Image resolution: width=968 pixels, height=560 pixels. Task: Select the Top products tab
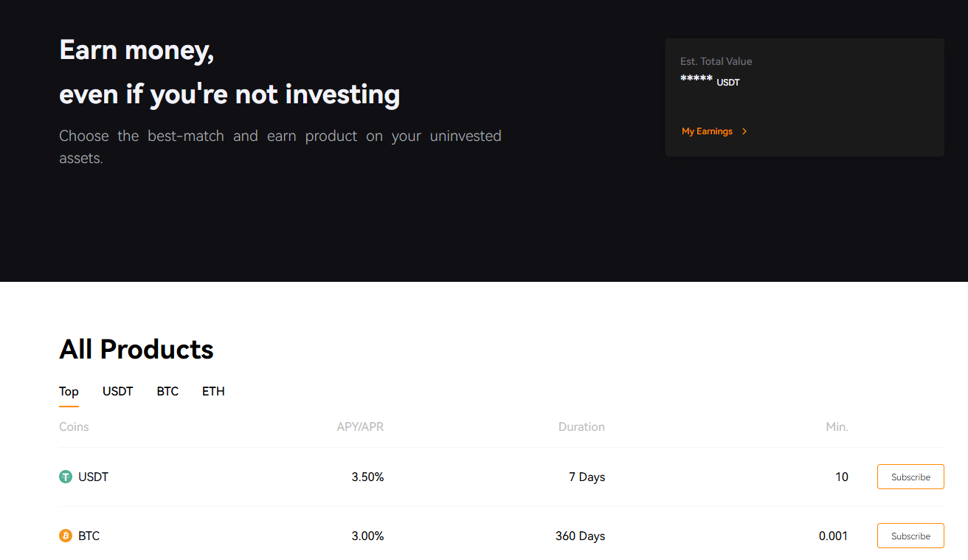click(69, 392)
